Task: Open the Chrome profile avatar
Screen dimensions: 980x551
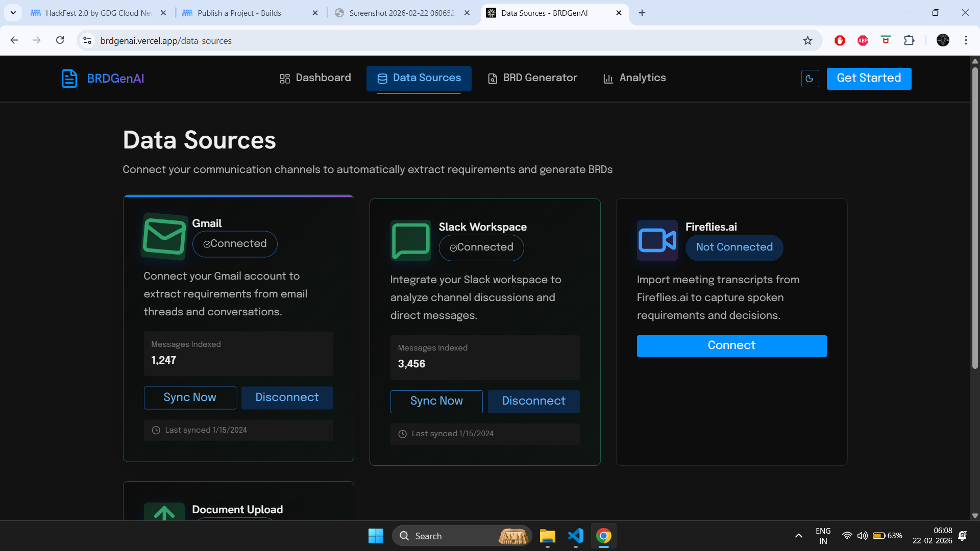Action: (x=943, y=40)
